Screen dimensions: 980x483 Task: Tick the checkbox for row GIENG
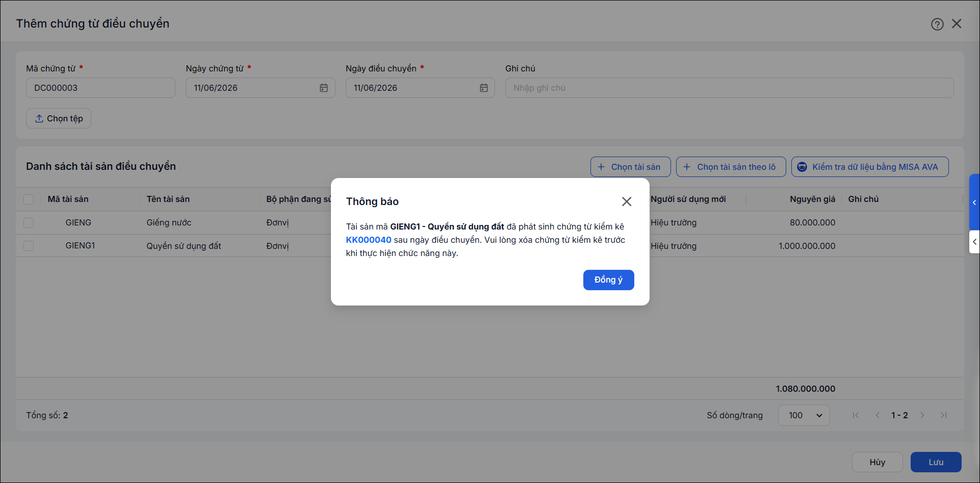coord(29,223)
